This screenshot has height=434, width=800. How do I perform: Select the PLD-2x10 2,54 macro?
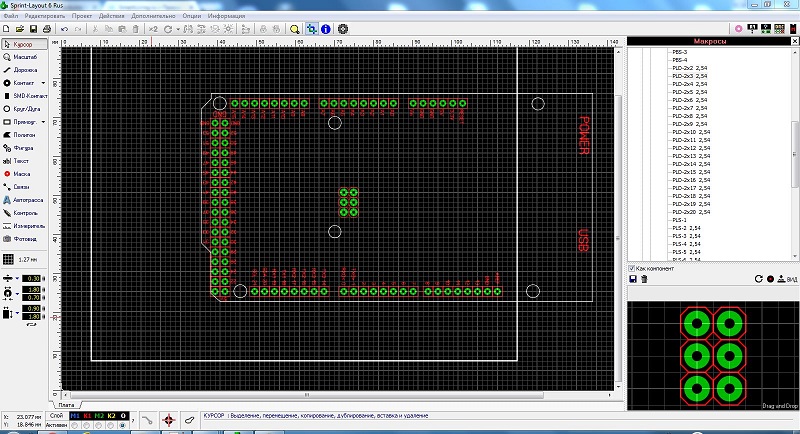pos(690,132)
